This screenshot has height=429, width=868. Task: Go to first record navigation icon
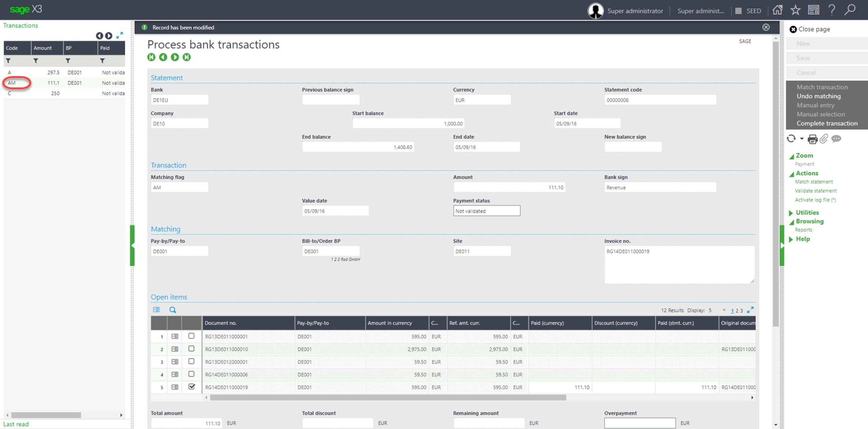click(151, 57)
